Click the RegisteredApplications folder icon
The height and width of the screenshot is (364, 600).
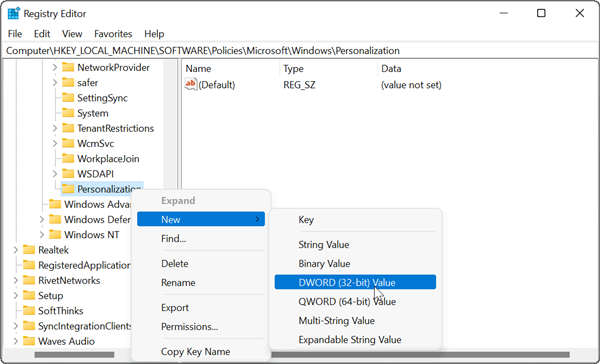[29, 265]
